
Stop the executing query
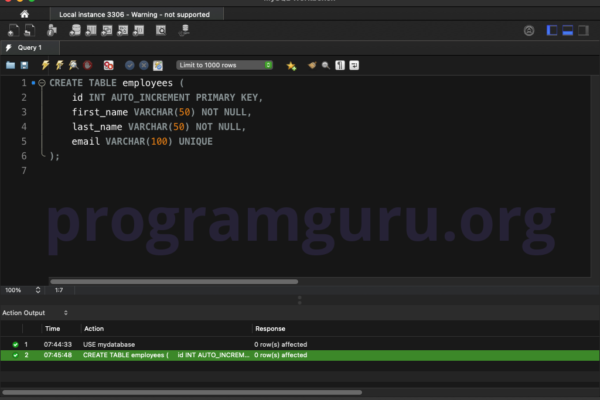click(x=88, y=65)
